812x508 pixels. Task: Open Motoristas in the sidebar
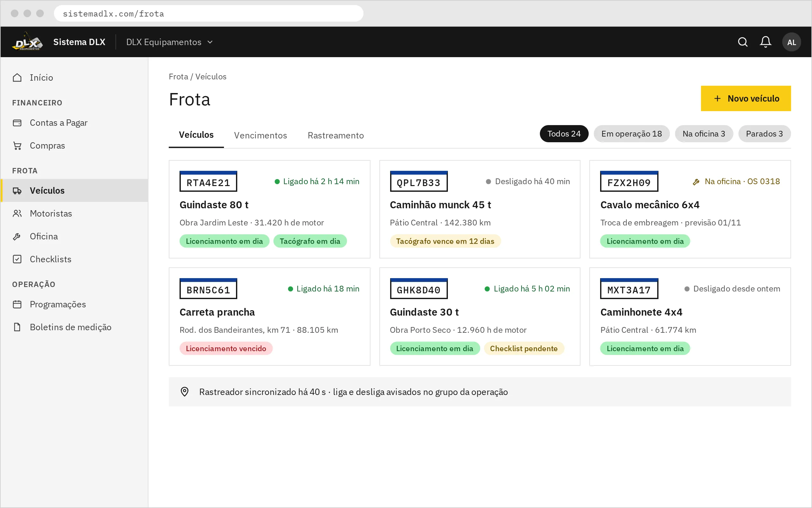pyautogui.click(x=75, y=213)
